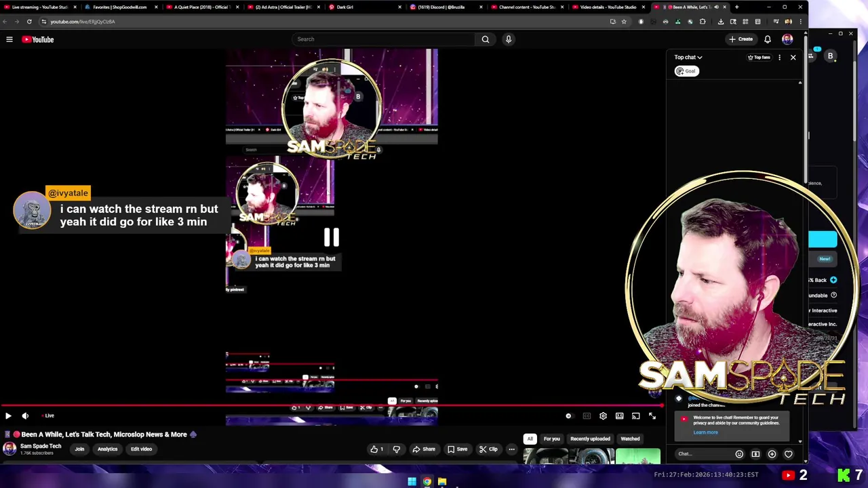Switch to A Quiet Place (2018) tab

(201, 7)
